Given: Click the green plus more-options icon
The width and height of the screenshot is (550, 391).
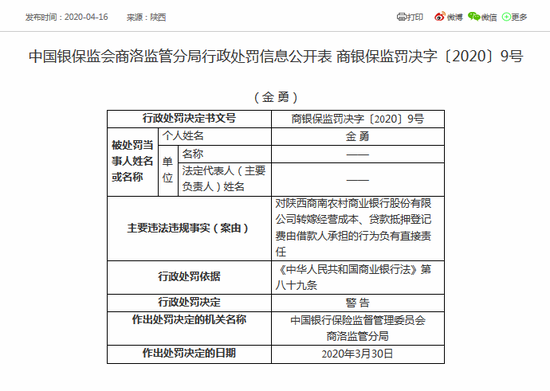Looking at the screenshot, I should 506,17.
